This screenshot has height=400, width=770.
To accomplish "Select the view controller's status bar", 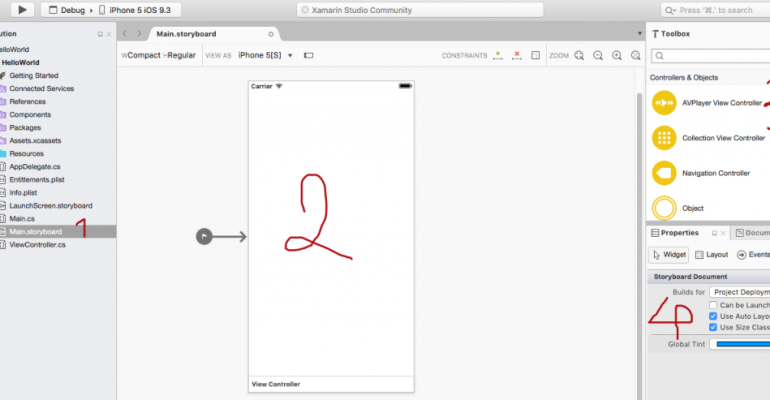I will [331, 86].
